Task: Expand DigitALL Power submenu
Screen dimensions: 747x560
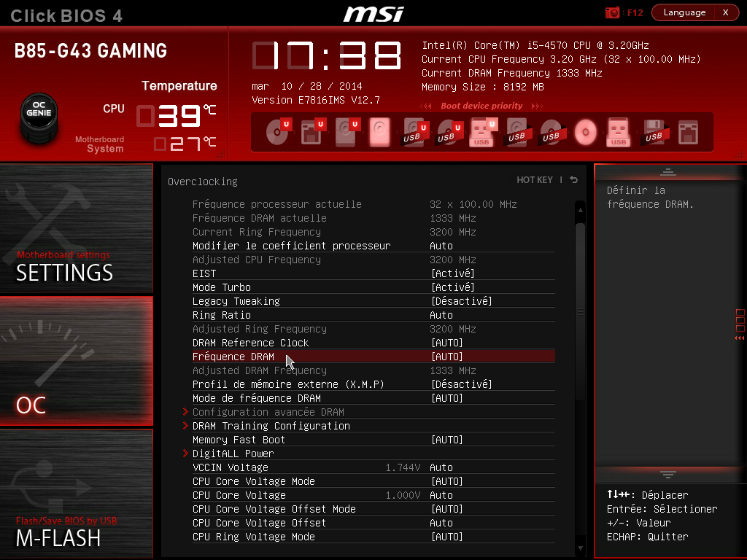Action: [369, 454]
